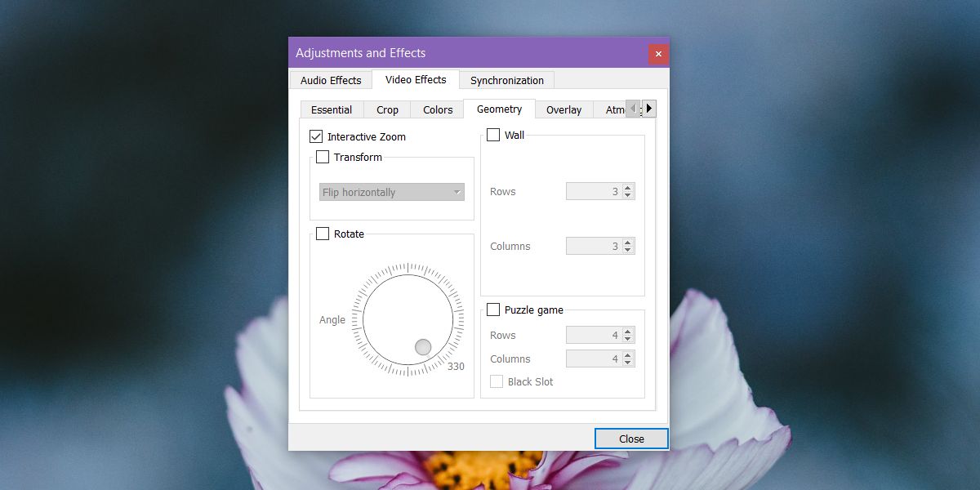980x490 pixels.
Task: Click the rotate angle dial knob
Action: pyautogui.click(x=423, y=347)
